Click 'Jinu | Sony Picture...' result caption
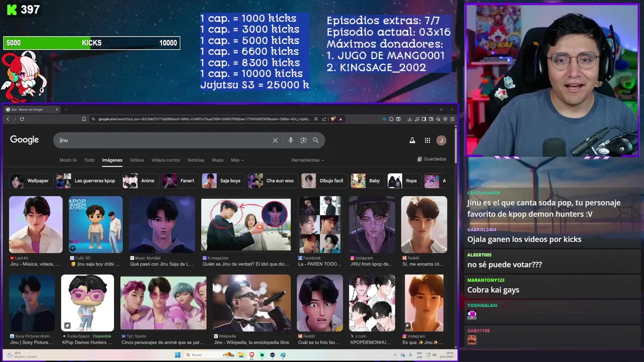The image size is (644, 362). point(31,342)
